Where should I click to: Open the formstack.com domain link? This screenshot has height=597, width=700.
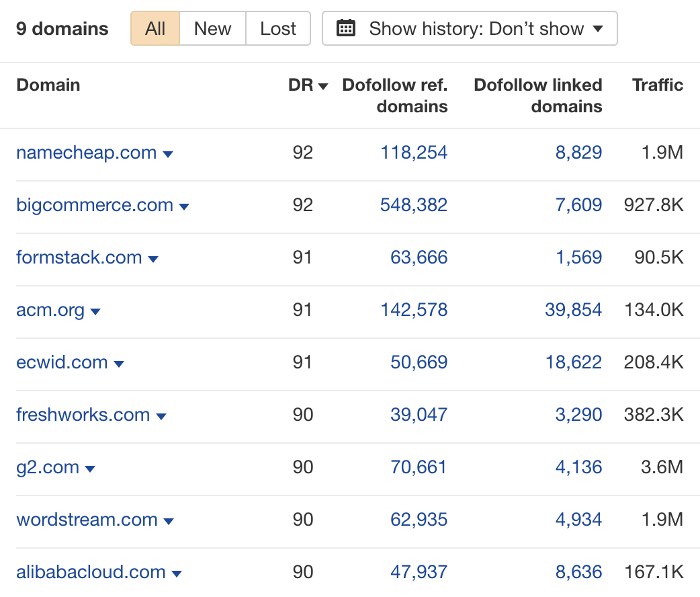[x=79, y=258]
